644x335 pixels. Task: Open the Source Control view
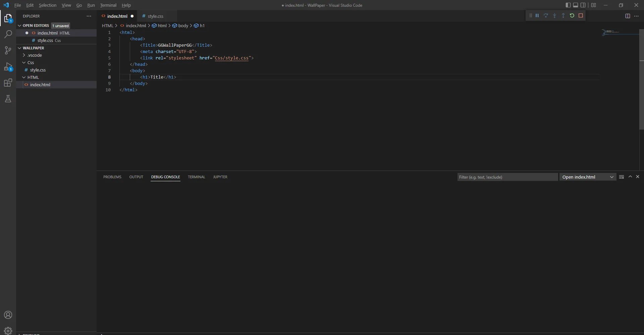[8, 50]
